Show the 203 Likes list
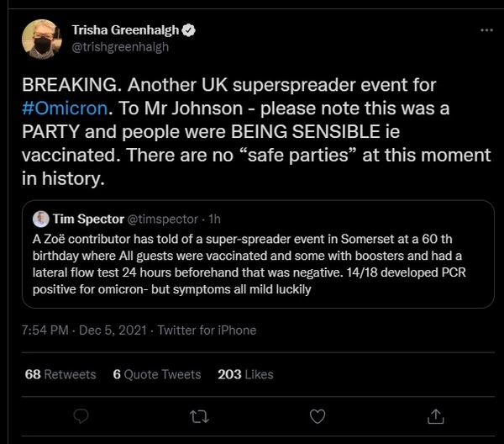The width and height of the screenshot is (504, 444). click(247, 374)
